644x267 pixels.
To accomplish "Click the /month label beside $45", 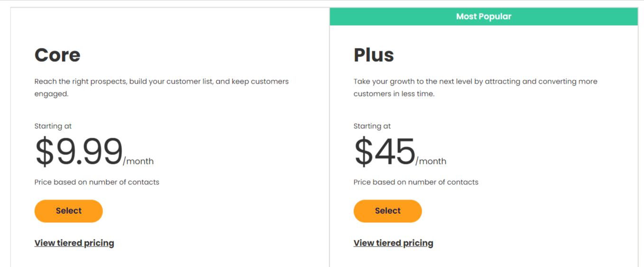I will 431,162.
